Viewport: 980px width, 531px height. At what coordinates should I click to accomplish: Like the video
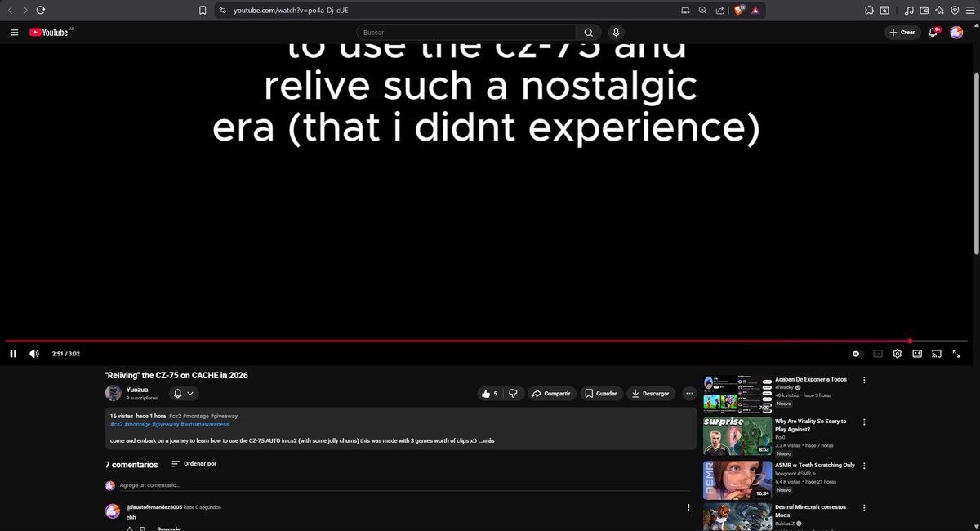(490, 393)
